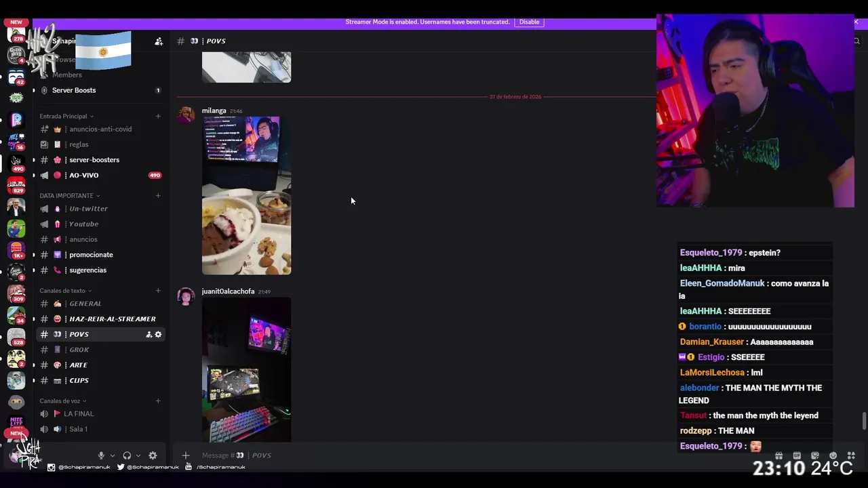The width and height of the screenshot is (868, 488).
Task: Join Sala 1 voice channel
Action: (x=100, y=429)
